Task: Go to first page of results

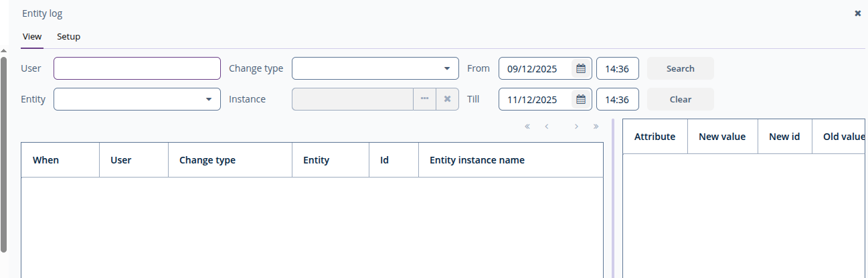Action: click(x=527, y=127)
